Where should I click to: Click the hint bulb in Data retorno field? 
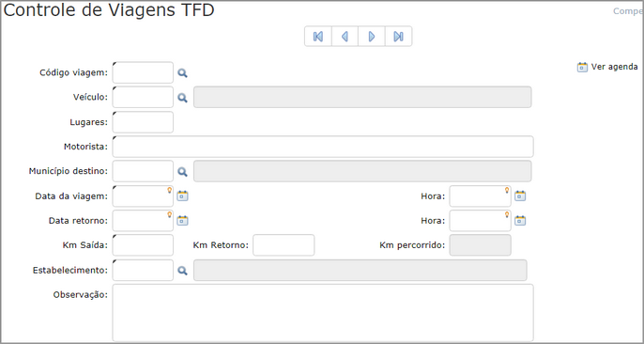[169, 214]
